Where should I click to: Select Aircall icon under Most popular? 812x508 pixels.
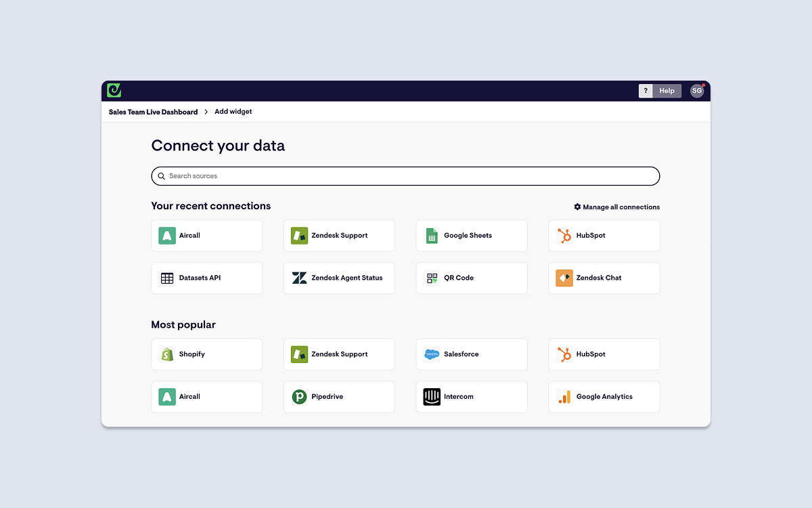[x=167, y=397]
